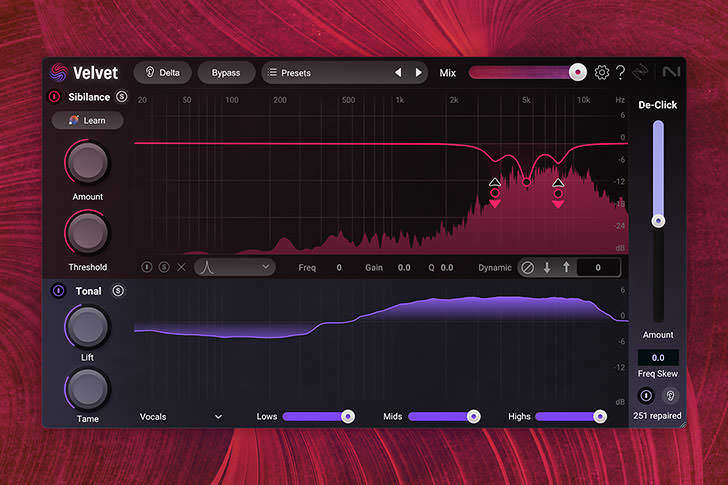
Task: Adjust the De-Click Amount slider handle
Action: click(x=658, y=221)
